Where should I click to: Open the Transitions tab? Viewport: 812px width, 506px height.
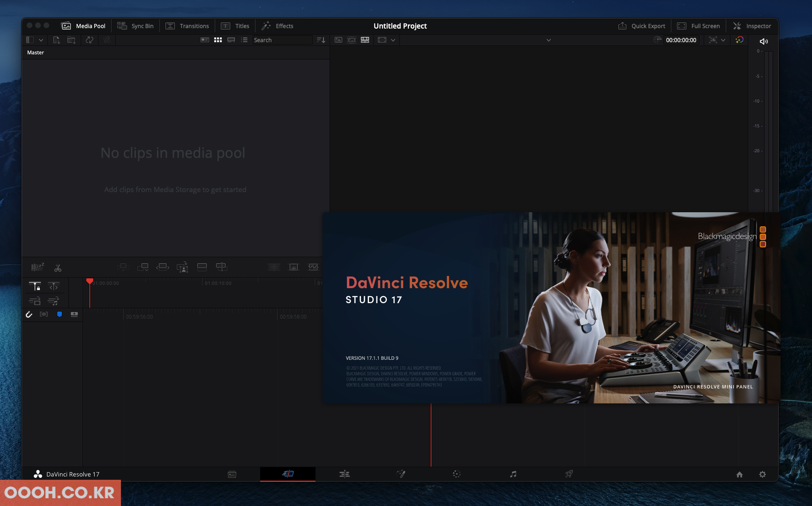click(187, 26)
